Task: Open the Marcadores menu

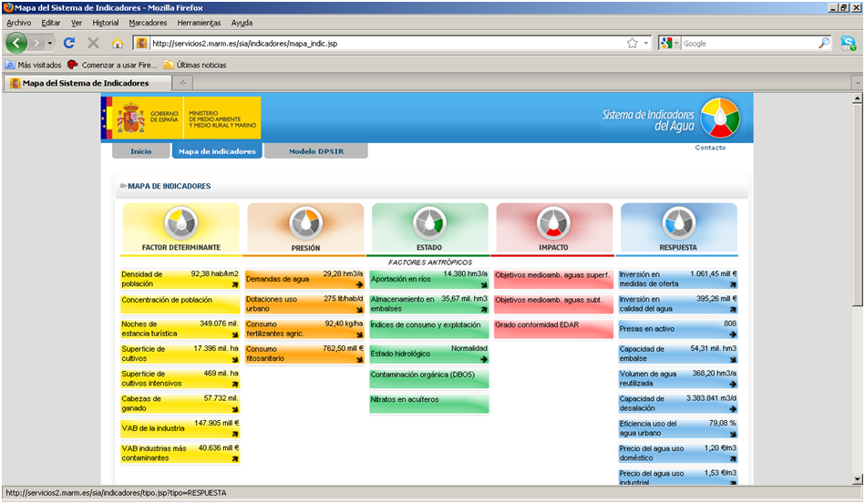Action: tap(148, 22)
